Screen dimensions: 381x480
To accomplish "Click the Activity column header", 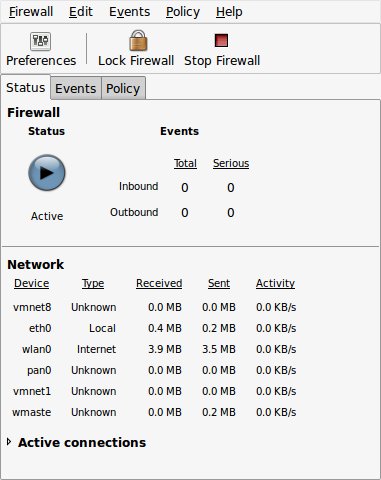I will coord(275,283).
